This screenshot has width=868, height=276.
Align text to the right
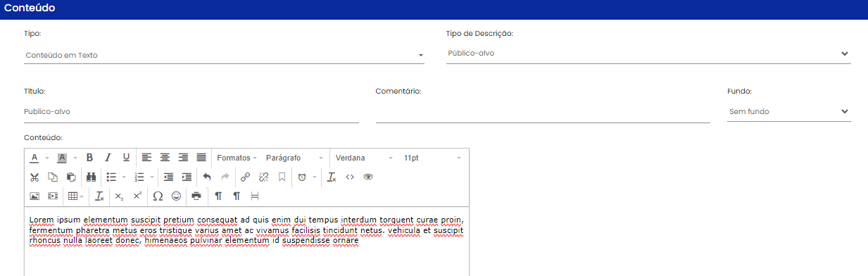[183, 158]
